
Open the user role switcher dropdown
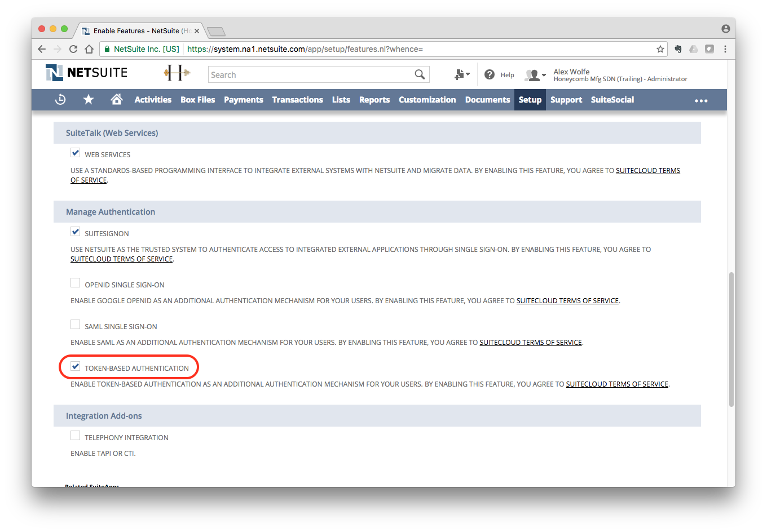click(x=535, y=75)
